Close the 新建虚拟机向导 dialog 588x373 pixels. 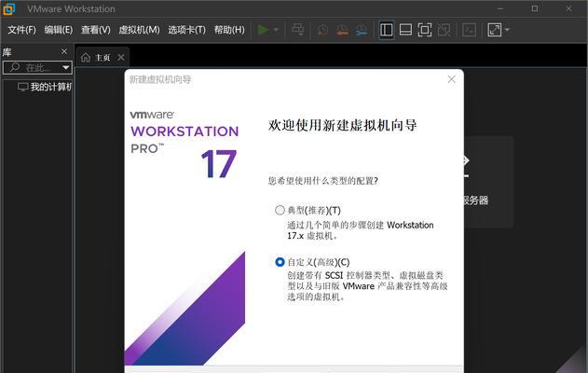(x=452, y=79)
